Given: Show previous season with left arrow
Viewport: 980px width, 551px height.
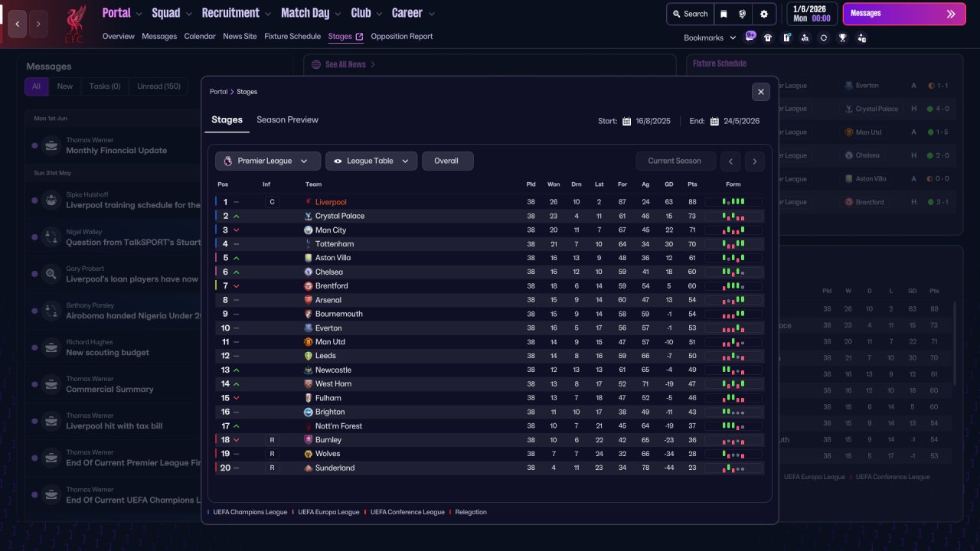Looking at the screenshot, I should point(731,161).
